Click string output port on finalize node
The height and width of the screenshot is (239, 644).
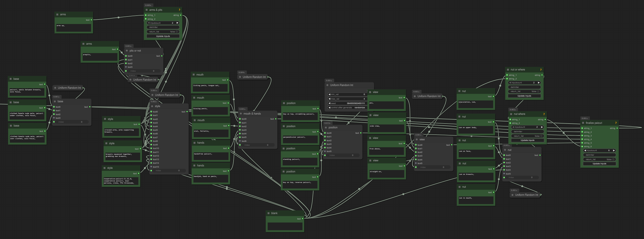pyautogui.click(x=617, y=128)
